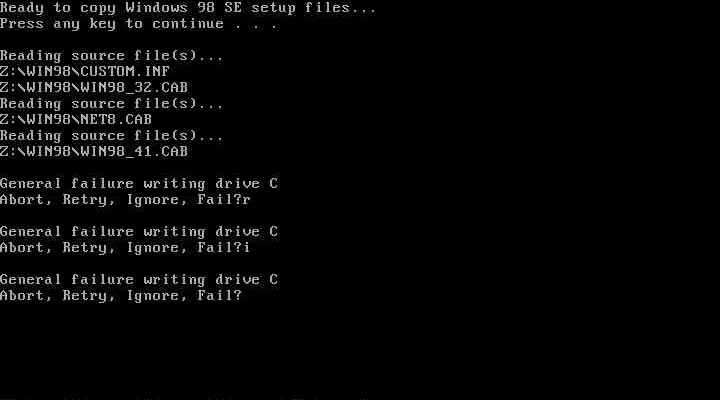Select the Z:\WIN98\WIN98_32.CAB file path
The width and height of the screenshot is (720, 400).
point(94,87)
